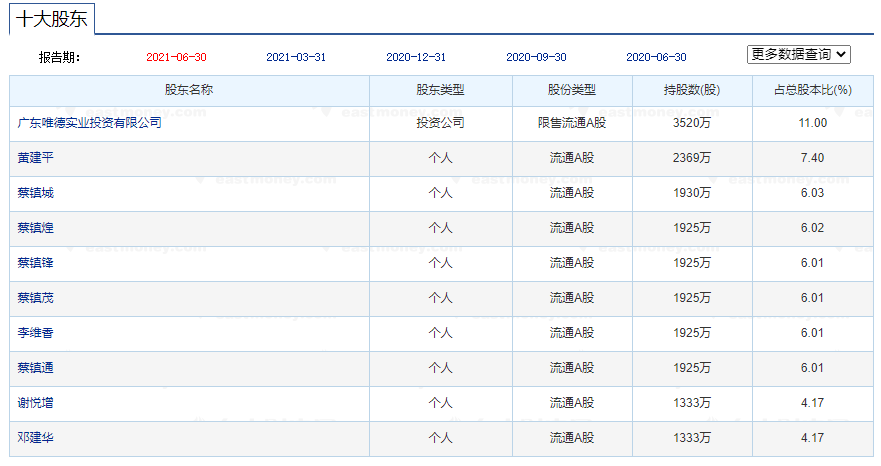Viewport: 881px width, 466px height.
Task: Select the 3520万 holdings cell
Action: coord(692,123)
